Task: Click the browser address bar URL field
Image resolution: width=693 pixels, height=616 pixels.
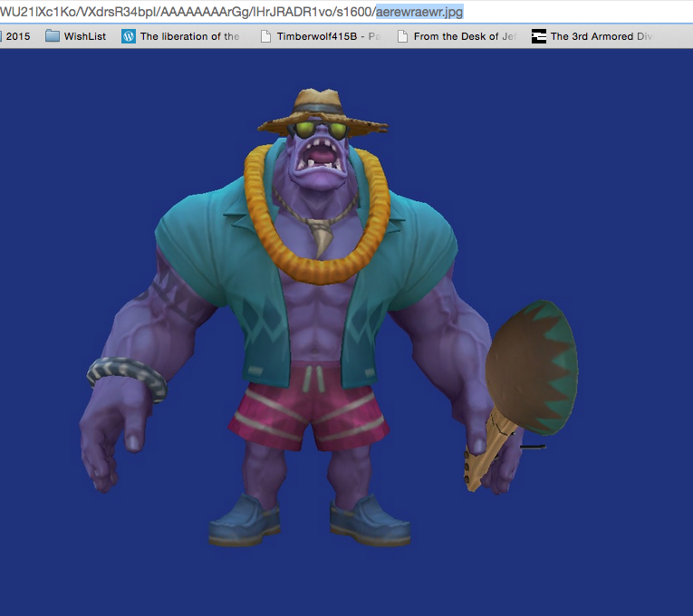Action: 346,12
